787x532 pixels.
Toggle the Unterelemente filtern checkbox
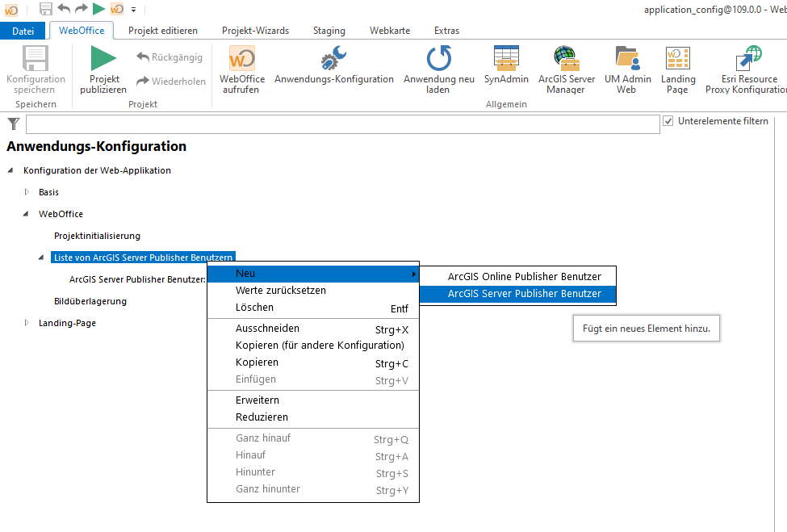coord(669,119)
